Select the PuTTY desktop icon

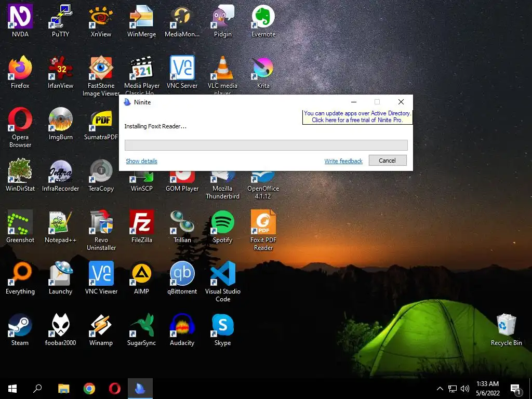point(60,16)
